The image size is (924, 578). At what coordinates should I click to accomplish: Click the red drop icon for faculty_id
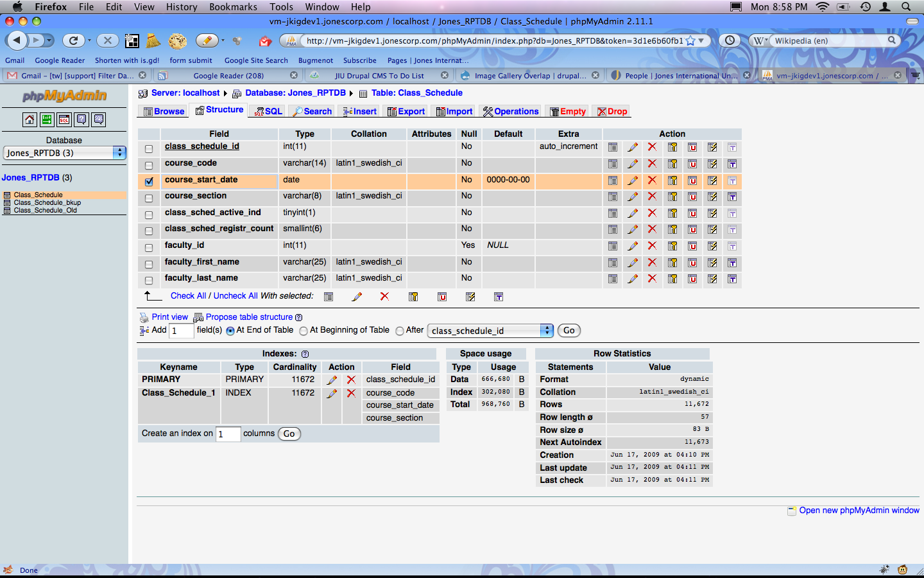(x=652, y=246)
